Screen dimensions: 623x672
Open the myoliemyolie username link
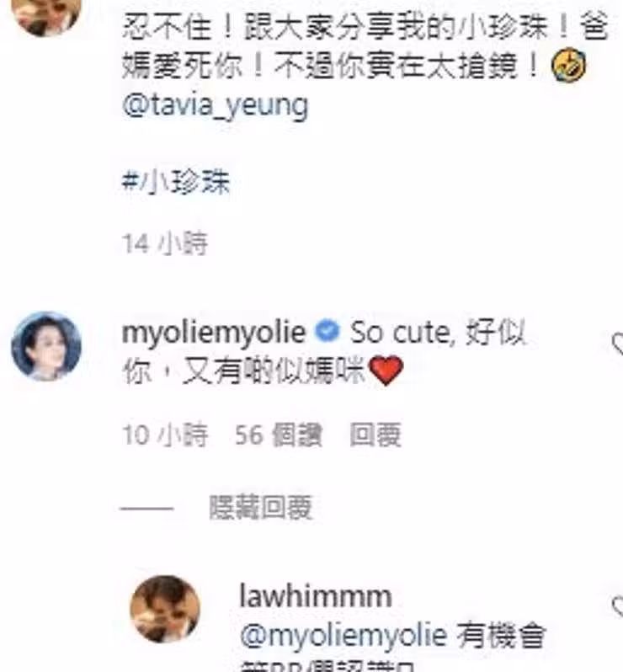point(214,333)
